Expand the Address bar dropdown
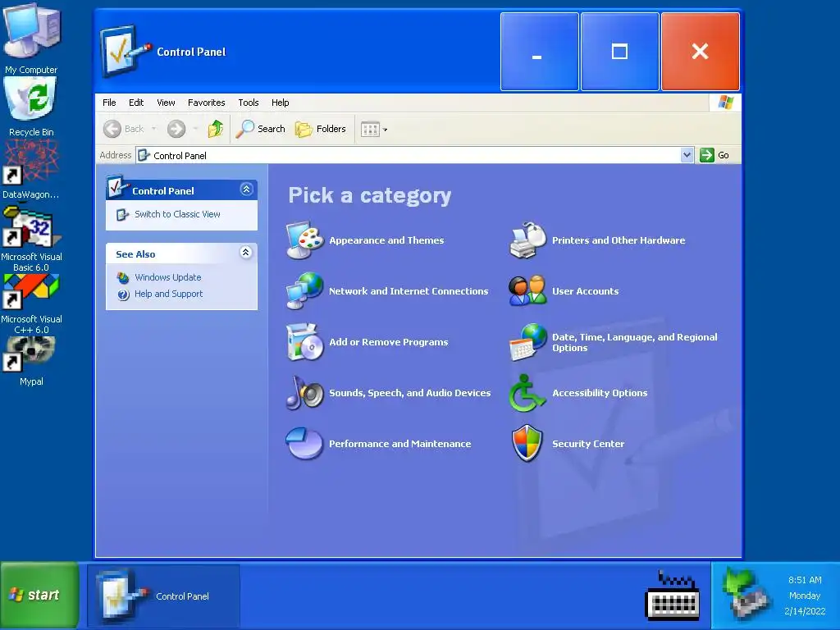840x630 pixels. pyautogui.click(x=687, y=155)
